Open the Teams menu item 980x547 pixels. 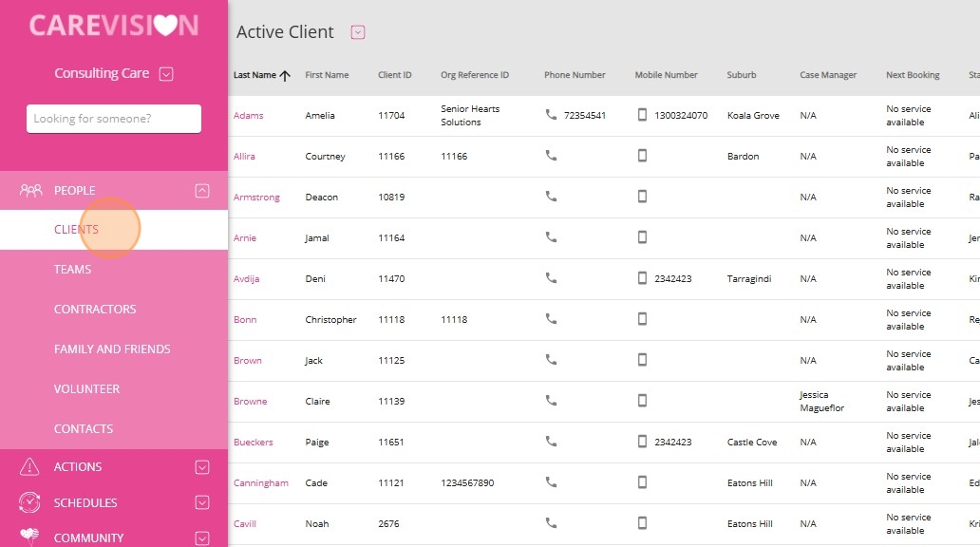point(72,270)
